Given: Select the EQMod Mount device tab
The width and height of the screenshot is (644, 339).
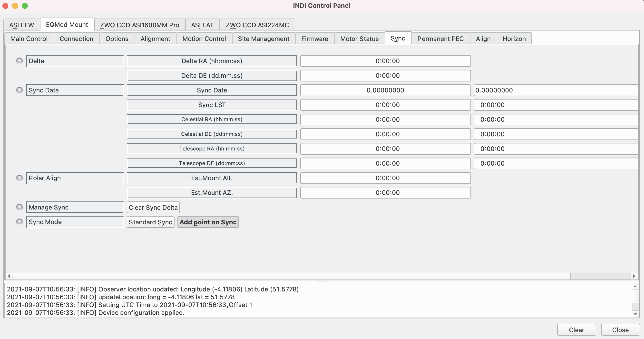Looking at the screenshot, I should pyautogui.click(x=67, y=25).
